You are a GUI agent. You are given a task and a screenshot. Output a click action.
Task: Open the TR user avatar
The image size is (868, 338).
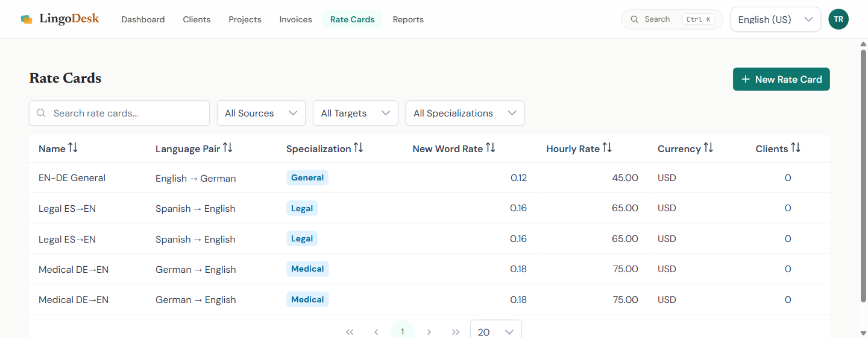pos(838,19)
